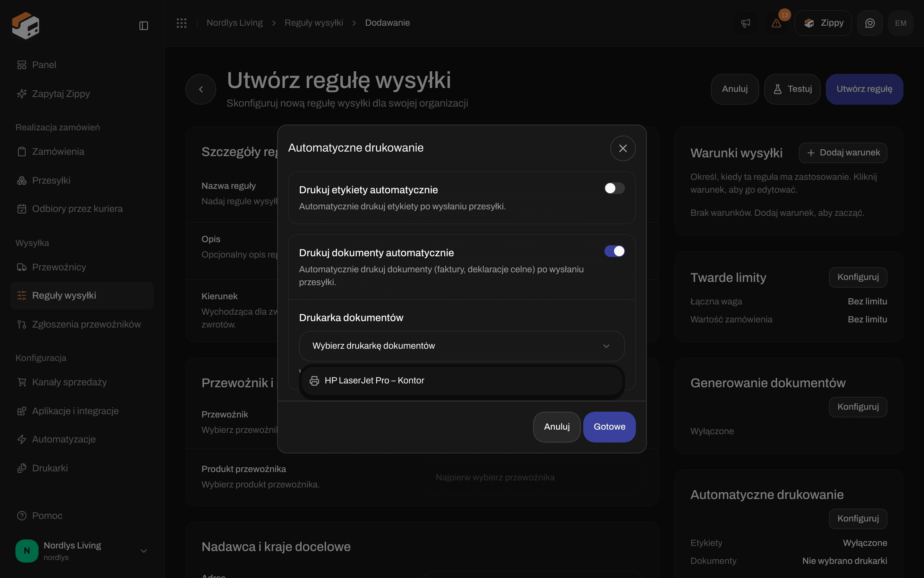Open Pomoc help page
Image resolution: width=924 pixels, height=578 pixels.
82,516
